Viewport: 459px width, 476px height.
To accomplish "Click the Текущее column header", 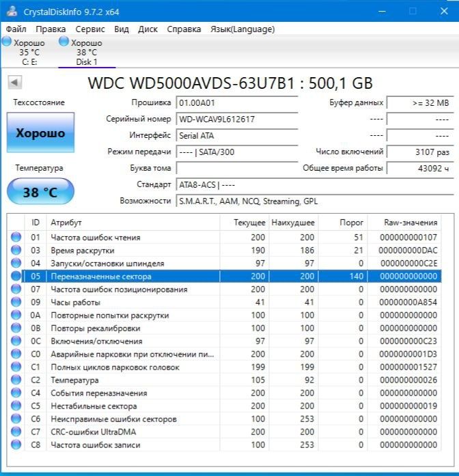I will click(245, 223).
